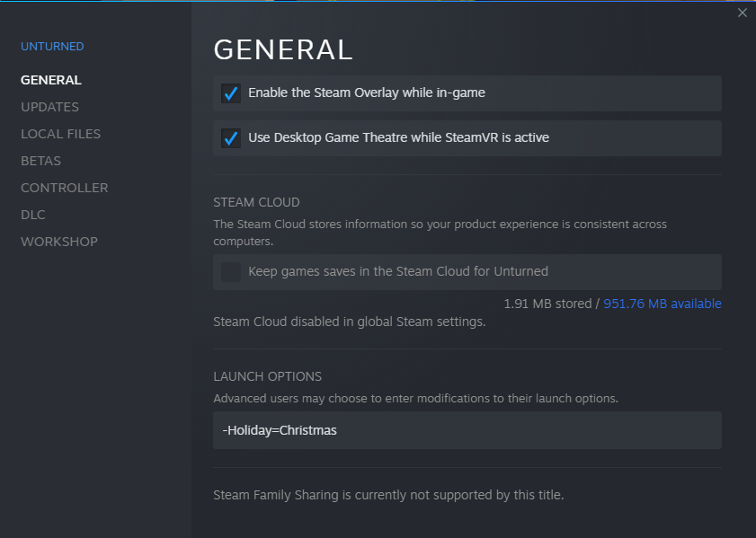The width and height of the screenshot is (756, 538).
Task: Close the Unturned properties window
Action: click(x=742, y=13)
